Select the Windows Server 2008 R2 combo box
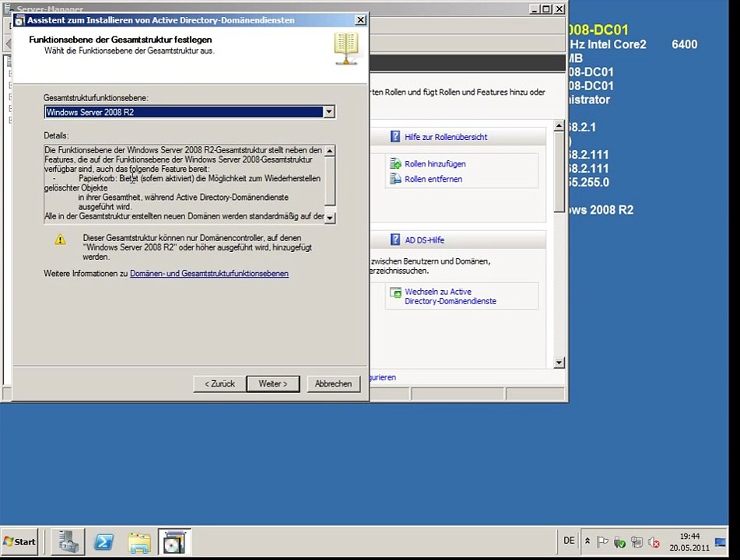Viewport: 740px width, 560px height. tap(189, 112)
